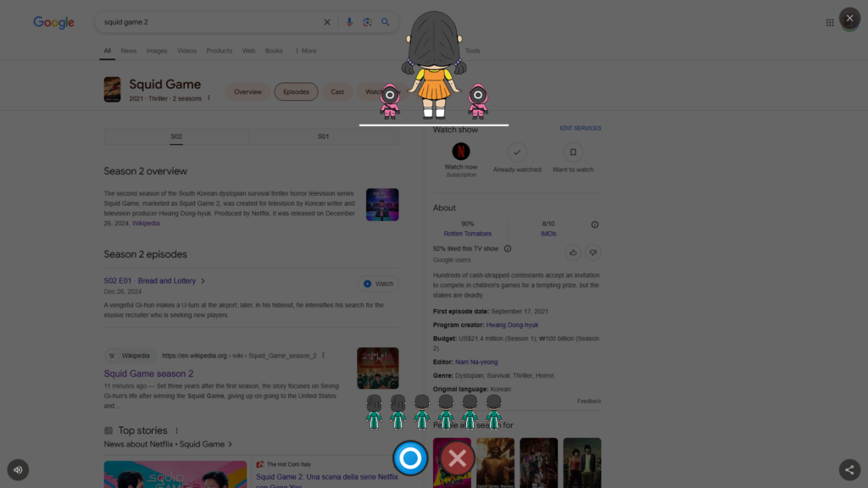Mark show as Already watched
The image size is (868, 488).
(x=516, y=152)
